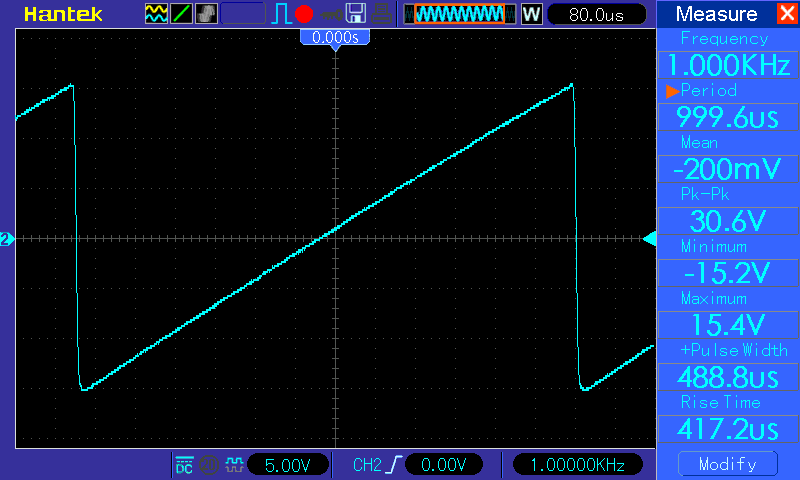Open the 80.0us timebase setting

tap(596, 14)
